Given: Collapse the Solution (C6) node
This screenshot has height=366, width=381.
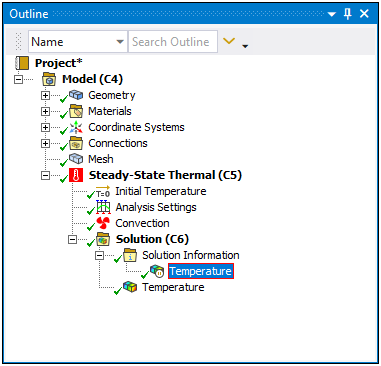Looking at the screenshot, I should point(72,239).
